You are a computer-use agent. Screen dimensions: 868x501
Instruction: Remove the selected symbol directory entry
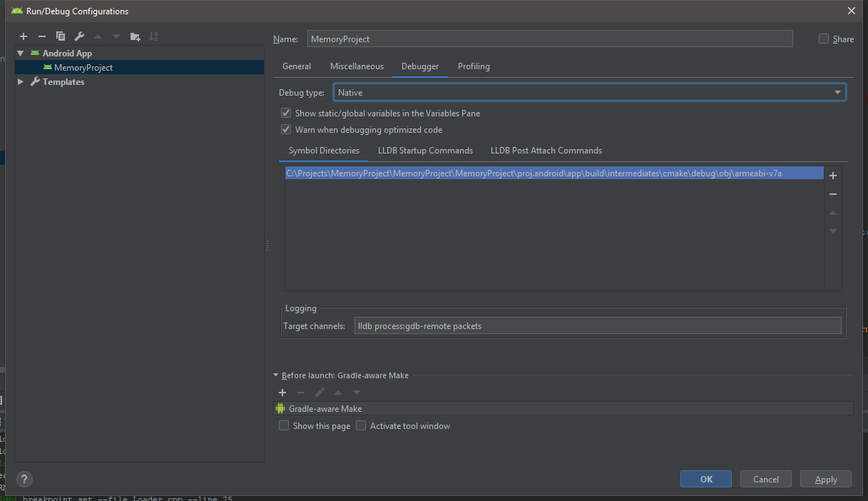(x=832, y=194)
